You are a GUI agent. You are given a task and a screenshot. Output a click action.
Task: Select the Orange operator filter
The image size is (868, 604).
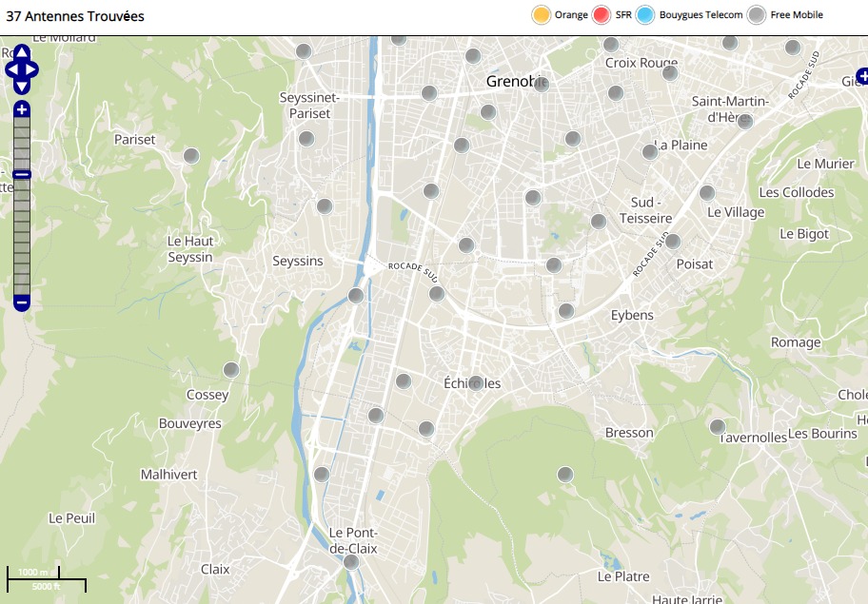pyautogui.click(x=542, y=15)
